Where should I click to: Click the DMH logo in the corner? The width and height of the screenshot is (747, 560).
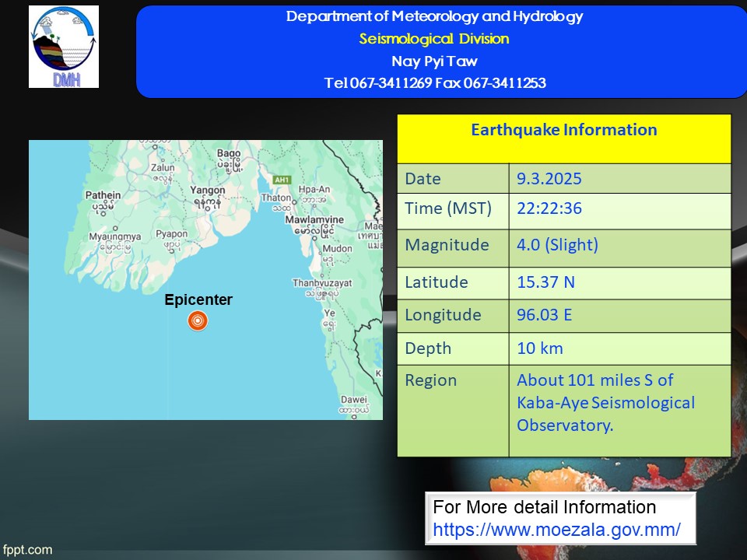point(64,47)
